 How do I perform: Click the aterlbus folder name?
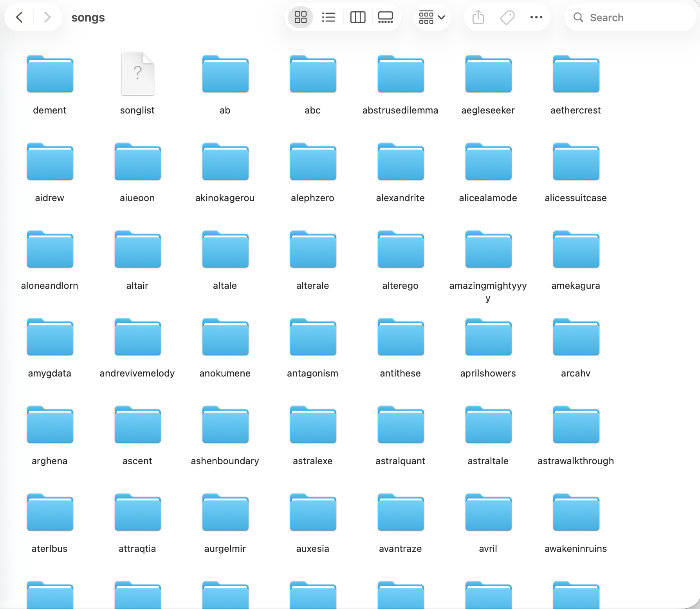pos(50,549)
